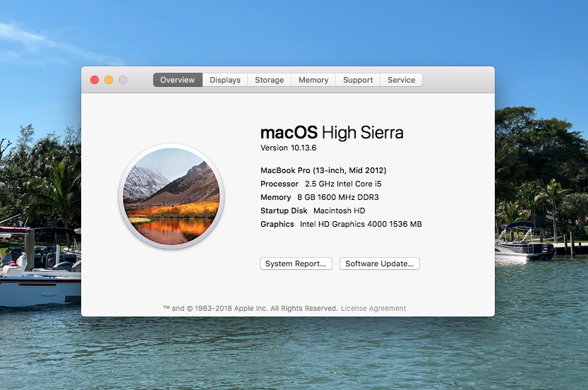Click MacBook Pro (13-inch, Mid 2012) text

click(323, 170)
